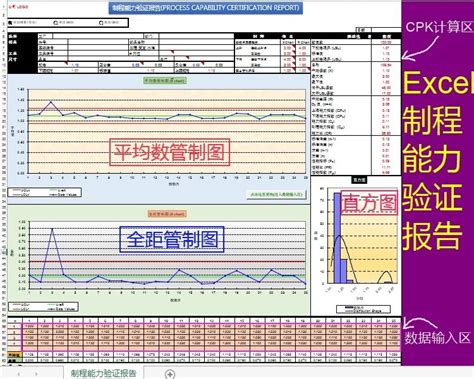Select the last radio option in the top option box
474x379 pixels.
(101, 23)
